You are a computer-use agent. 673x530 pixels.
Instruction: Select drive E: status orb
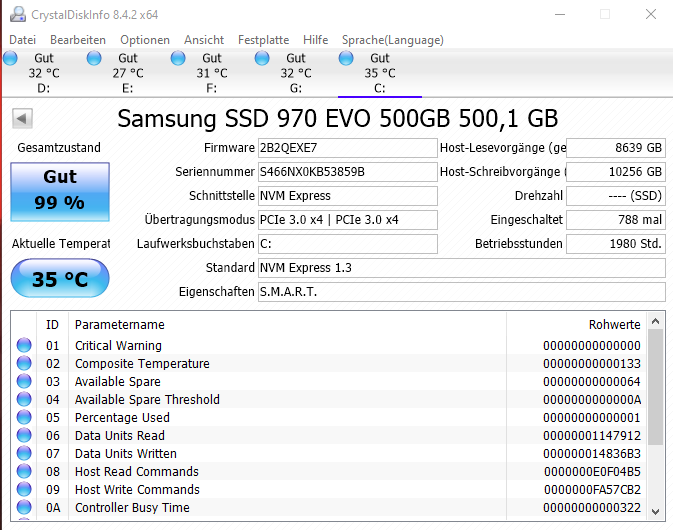click(94, 58)
